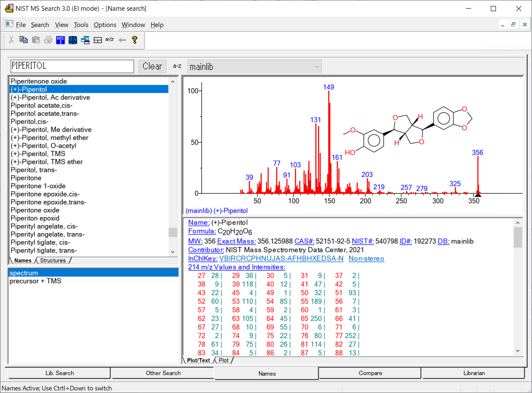Viewport: 532px width, 393px height.
Task: Open the Window menu
Action: point(133,25)
